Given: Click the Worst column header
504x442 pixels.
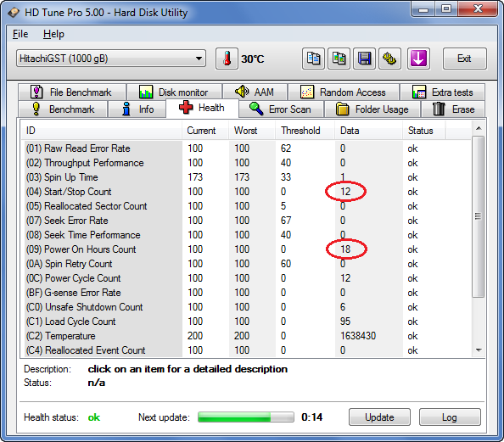Looking at the screenshot, I should click(x=252, y=131).
